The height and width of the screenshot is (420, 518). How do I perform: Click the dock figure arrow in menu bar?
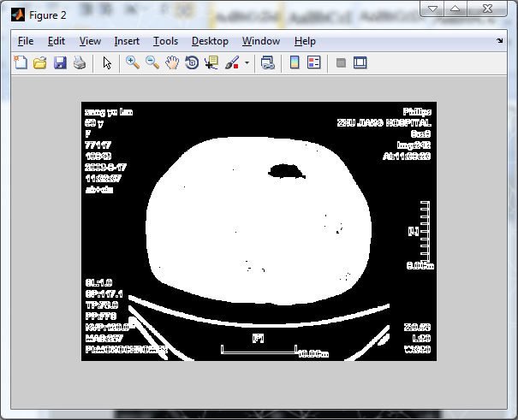pyautogui.click(x=499, y=40)
